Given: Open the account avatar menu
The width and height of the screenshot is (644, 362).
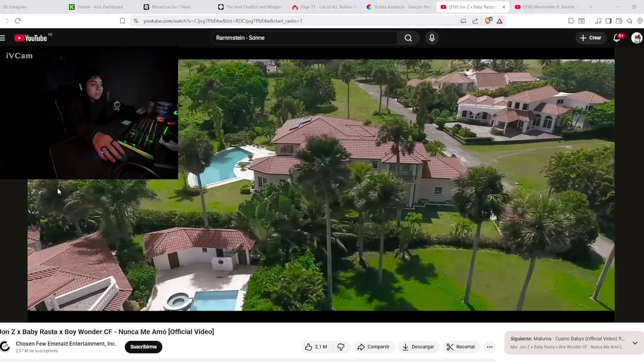Looking at the screenshot, I should [636, 38].
